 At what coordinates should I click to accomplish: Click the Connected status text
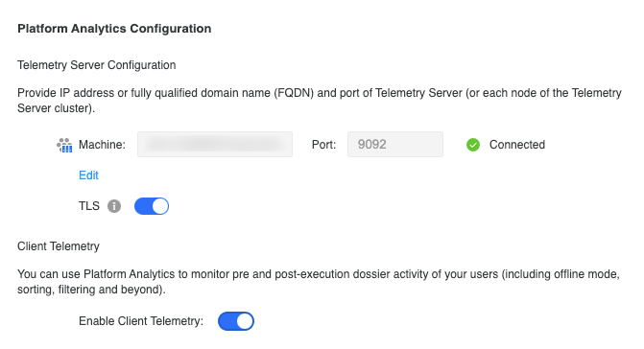click(x=517, y=145)
